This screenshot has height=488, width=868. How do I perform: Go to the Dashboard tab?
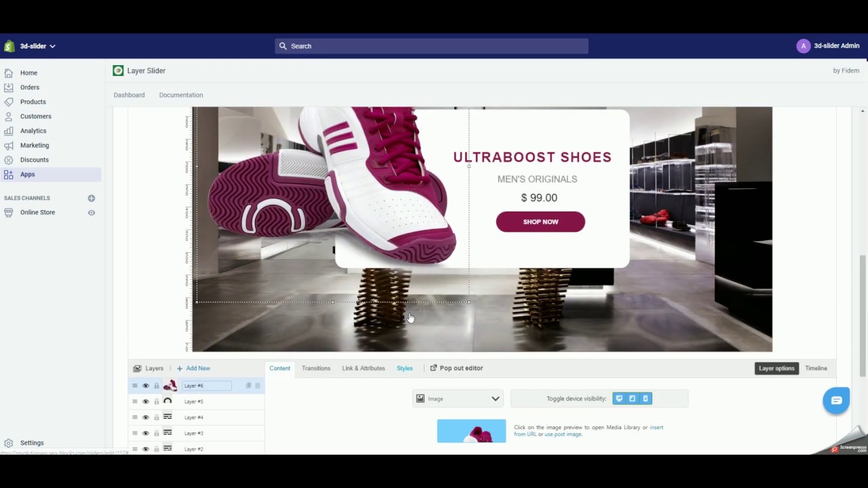pos(129,95)
